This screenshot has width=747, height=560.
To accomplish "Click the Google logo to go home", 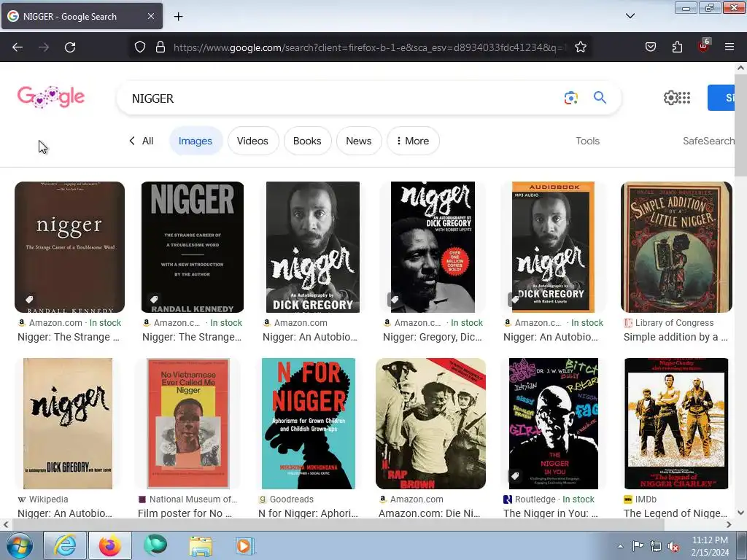I will (51, 97).
